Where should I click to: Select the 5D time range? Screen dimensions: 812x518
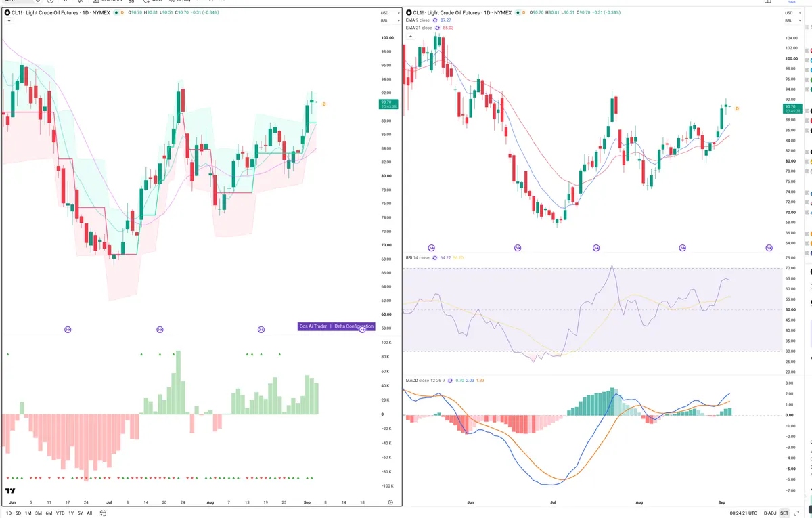pyautogui.click(x=19, y=513)
